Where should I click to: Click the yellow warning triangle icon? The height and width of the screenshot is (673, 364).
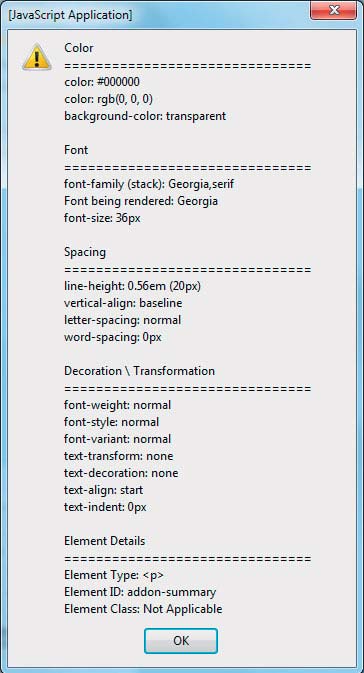[x=37, y=58]
